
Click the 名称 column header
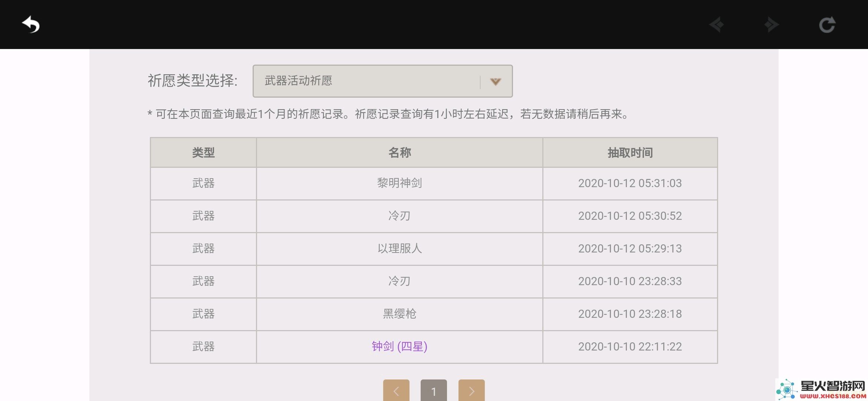click(x=400, y=153)
